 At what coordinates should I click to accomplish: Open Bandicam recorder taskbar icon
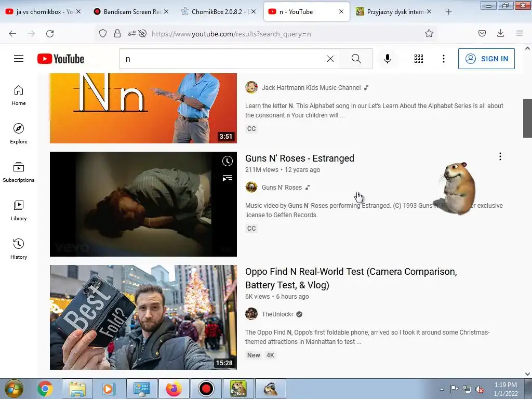tap(206, 389)
